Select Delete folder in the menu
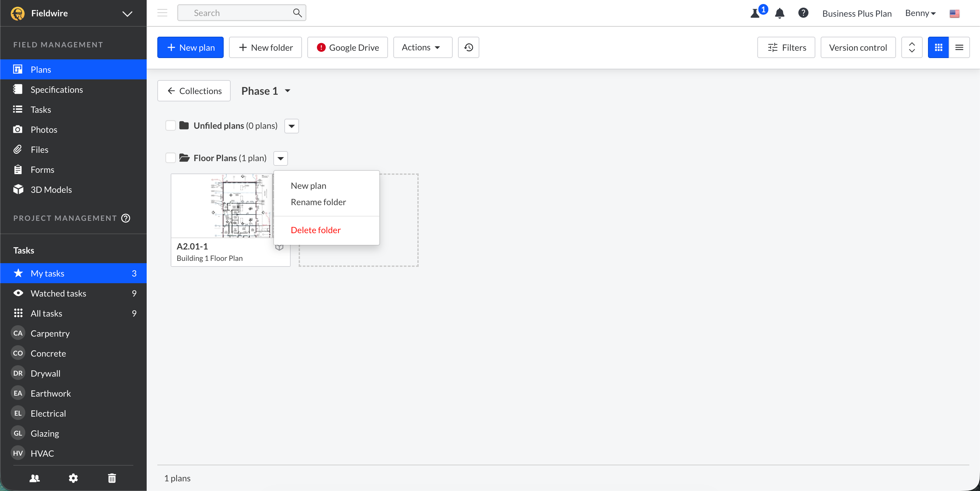This screenshot has width=980, height=491. (x=315, y=230)
